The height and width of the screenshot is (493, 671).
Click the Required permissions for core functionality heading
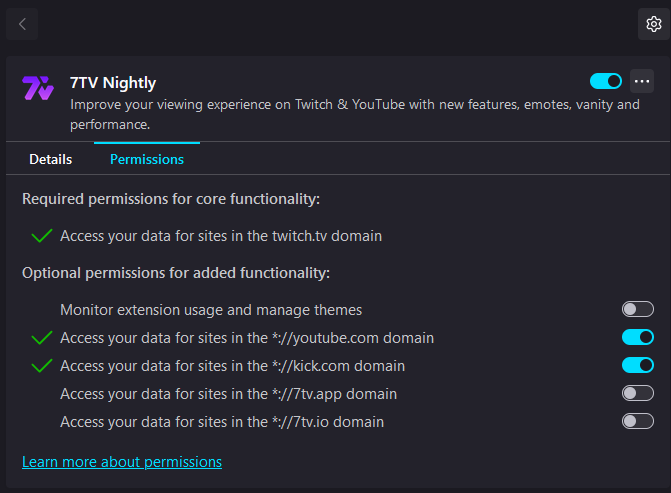[x=171, y=199]
